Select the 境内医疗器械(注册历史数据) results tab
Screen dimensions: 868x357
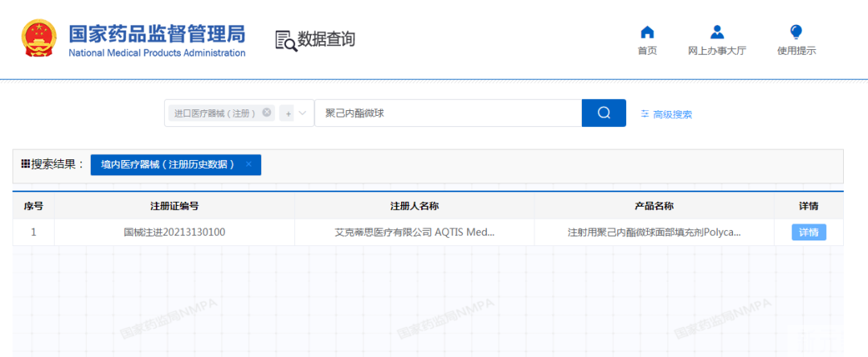[167, 165]
